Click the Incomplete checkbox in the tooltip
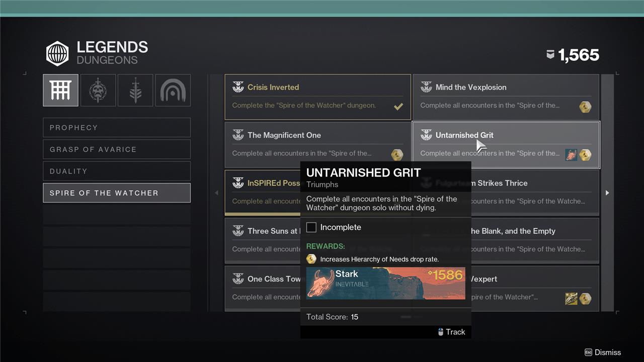 [311, 227]
